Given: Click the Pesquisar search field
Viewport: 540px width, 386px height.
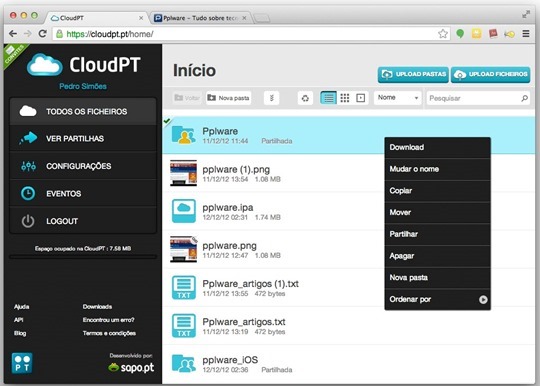Looking at the screenshot, I should pyautogui.click(x=478, y=98).
